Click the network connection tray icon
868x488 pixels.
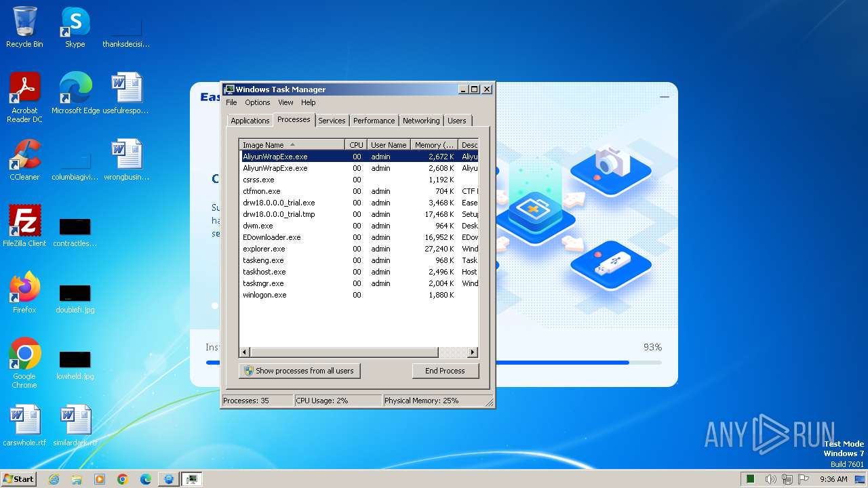(787, 479)
